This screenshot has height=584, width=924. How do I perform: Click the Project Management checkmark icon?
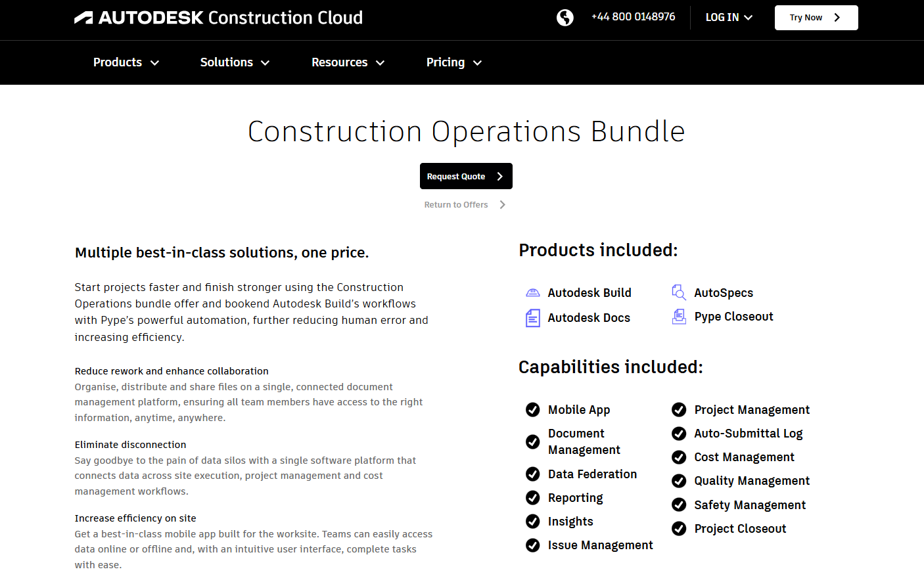[x=679, y=410]
